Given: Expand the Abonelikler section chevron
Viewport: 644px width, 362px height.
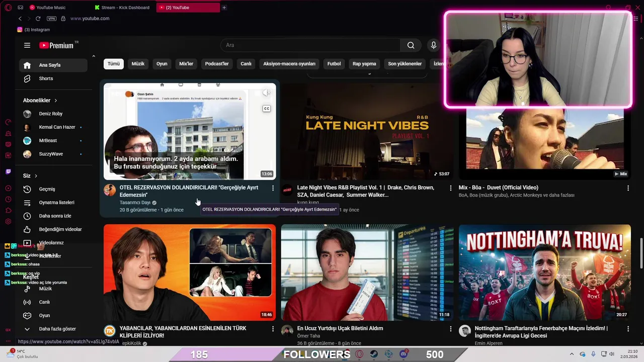Looking at the screenshot, I should tap(56, 101).
